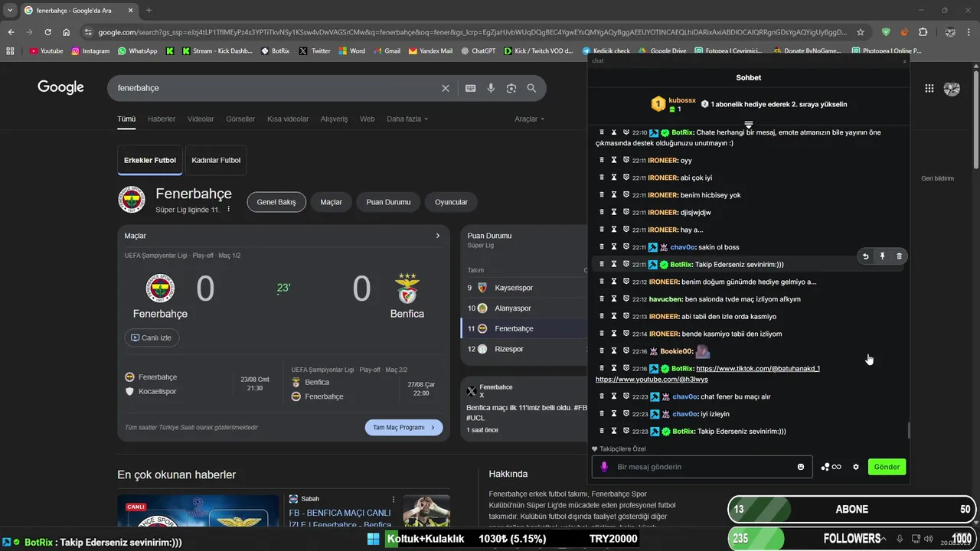Open the youtube.com/@h3lwys link in chat
Image resolution: width=980 pixels, height=551 pixels.
pos(652,380)
